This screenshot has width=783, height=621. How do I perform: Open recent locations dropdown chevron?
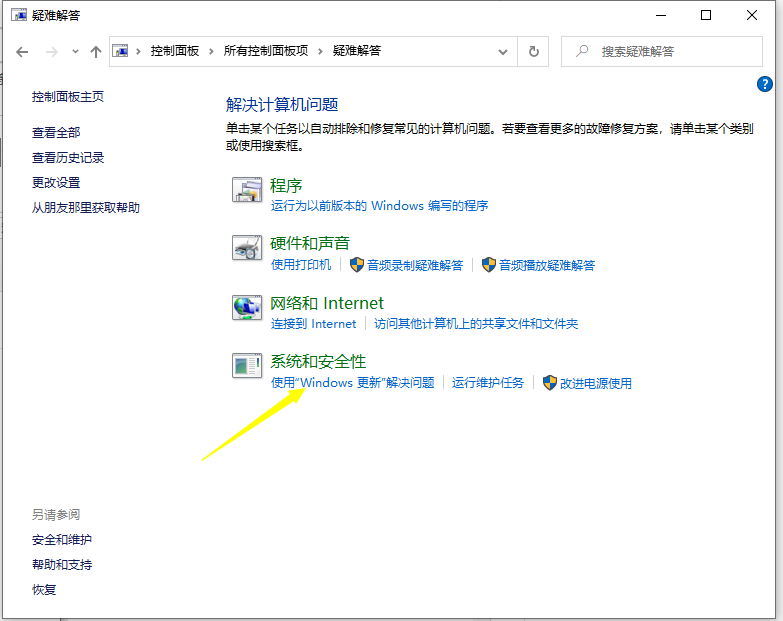(x=75, y=51)
